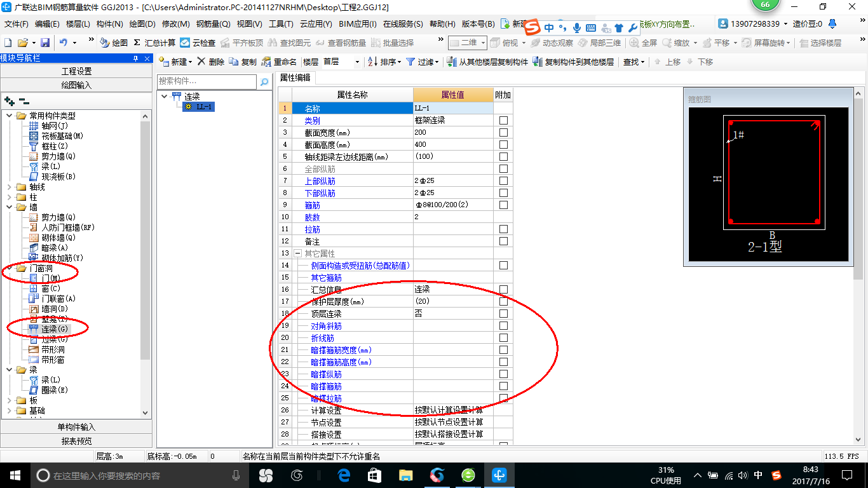Click the undo arrow icon

pyautogui.click(x=64, y=43)
